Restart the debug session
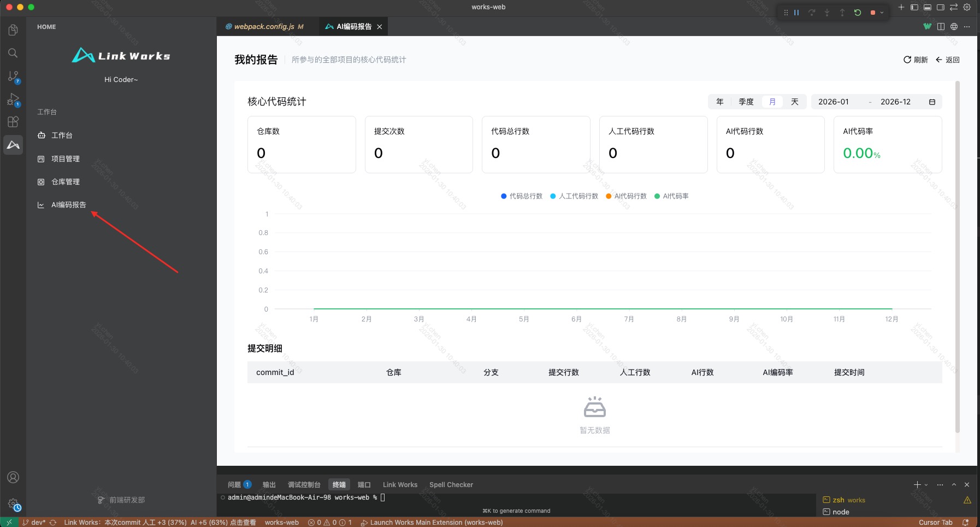 tap(857, 12)
